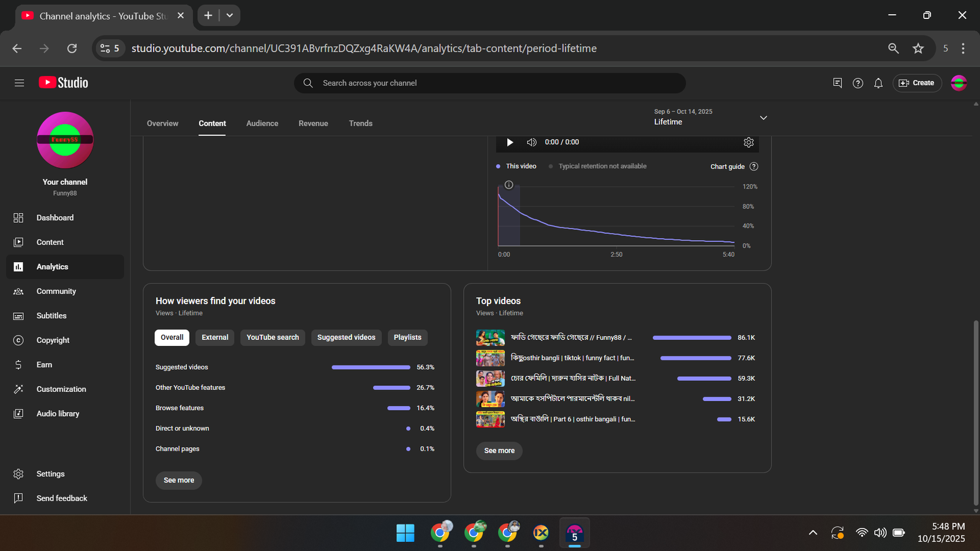The image size is (980, 551).
Task: Open the Customization wand icon
Action: click(18, 389)
